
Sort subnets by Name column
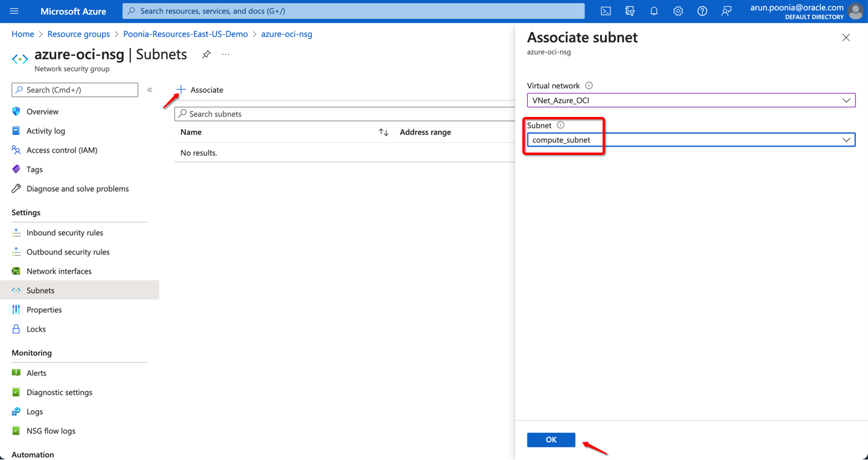pyautogui.click(x=384, y=132)
